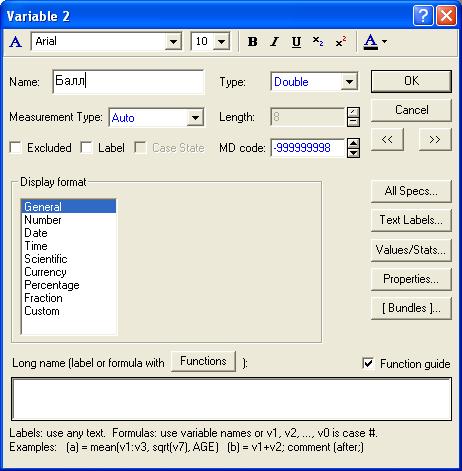The height and width of the screenshot is (471, 462).
Task: Select General display format
Action: pyautogui.click(x=69, y=207)
